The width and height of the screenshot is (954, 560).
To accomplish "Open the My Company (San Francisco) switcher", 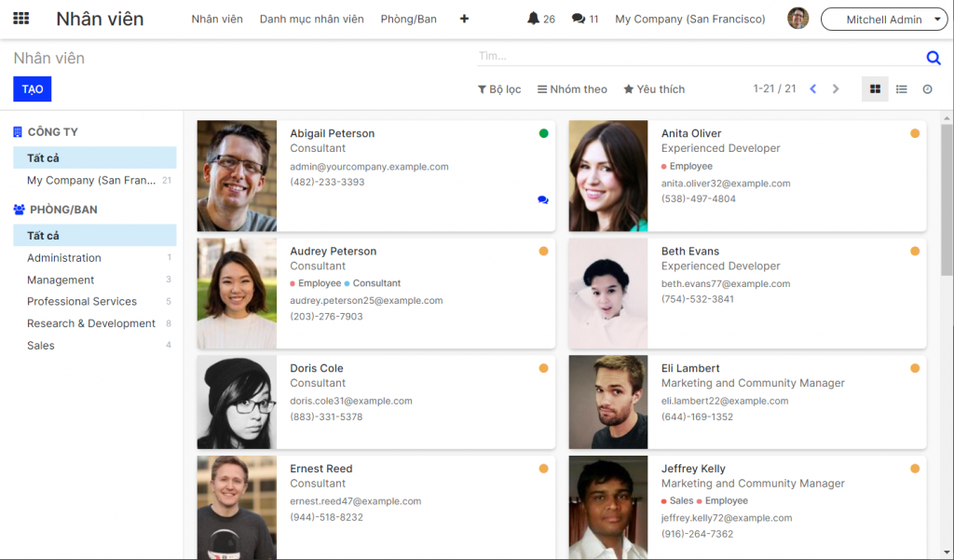I will (x=690, y=19).
